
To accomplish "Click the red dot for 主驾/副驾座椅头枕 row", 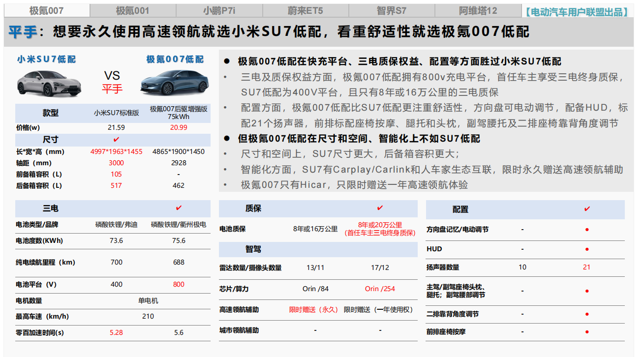I will tap(587, 291).
